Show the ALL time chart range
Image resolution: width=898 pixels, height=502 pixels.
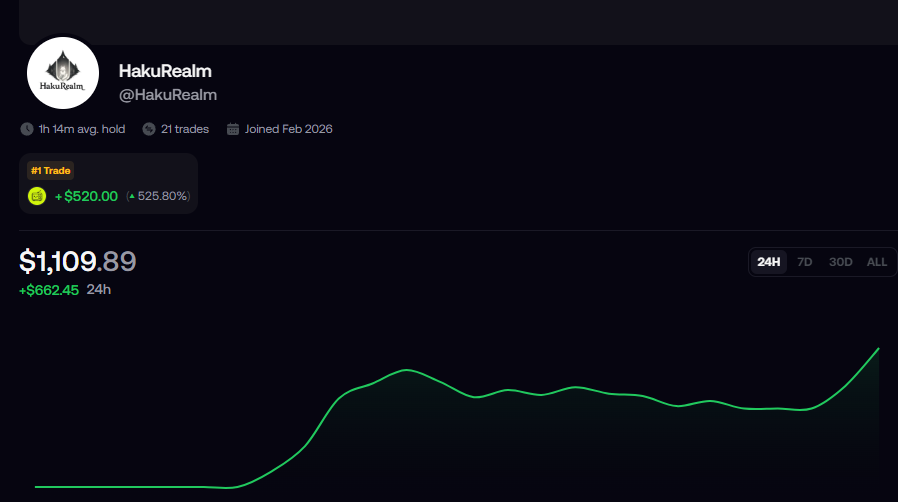[877, 262]
